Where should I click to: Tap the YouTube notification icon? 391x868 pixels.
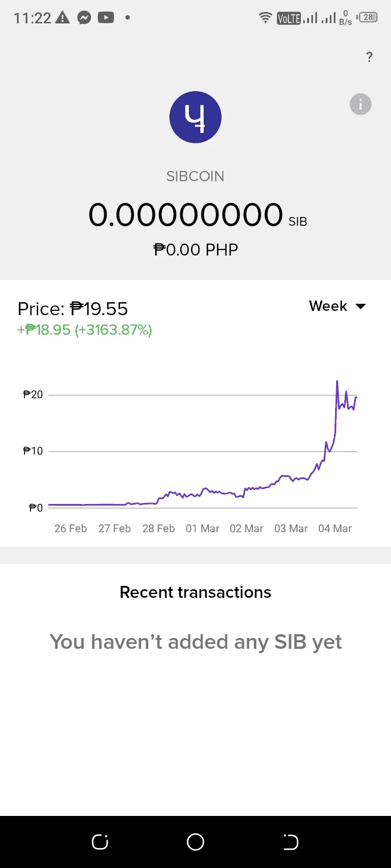[x=106, y=17]
